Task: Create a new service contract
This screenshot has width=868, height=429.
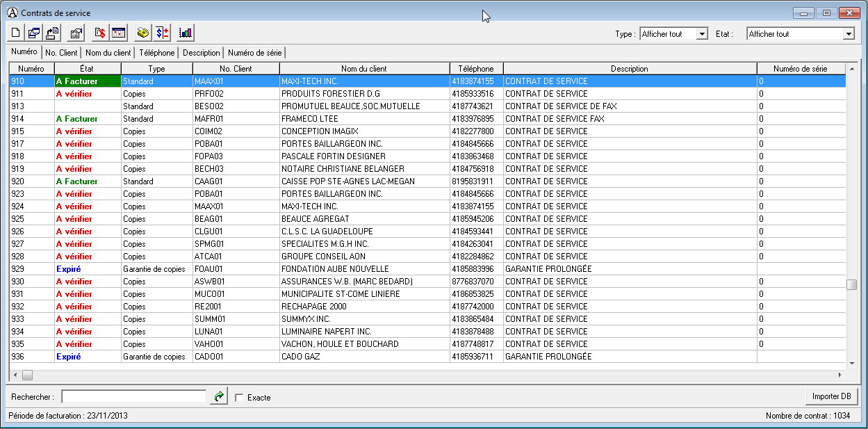Action: [15, 33]
